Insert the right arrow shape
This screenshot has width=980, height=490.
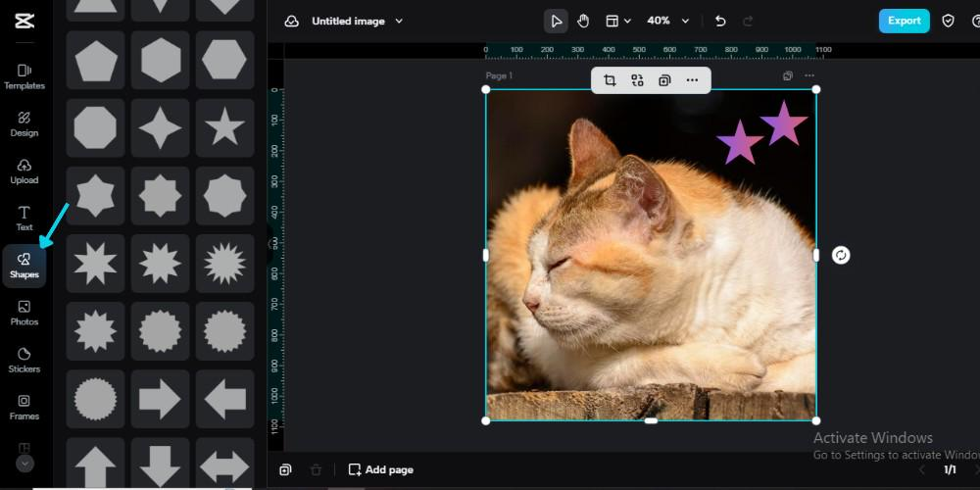[160, 399]
